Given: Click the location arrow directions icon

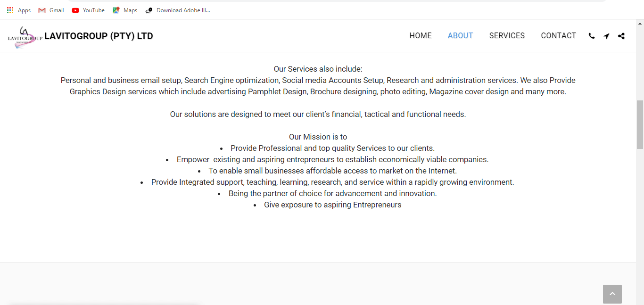Looking at the screenshot, I should [606, 36].
